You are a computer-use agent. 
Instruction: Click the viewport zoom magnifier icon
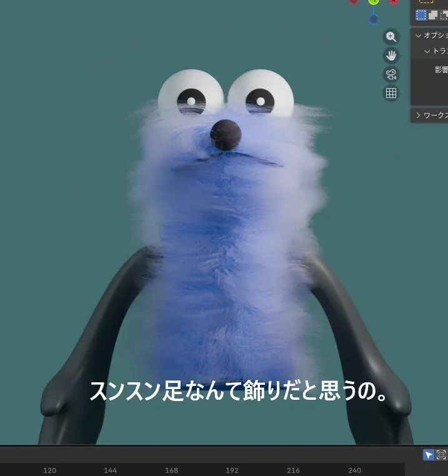[391, 37]
